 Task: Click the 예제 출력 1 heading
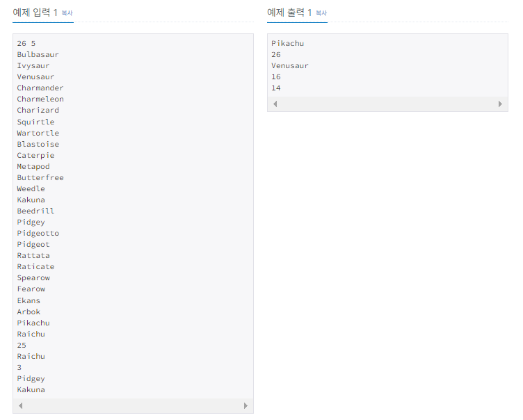(289, 13)
